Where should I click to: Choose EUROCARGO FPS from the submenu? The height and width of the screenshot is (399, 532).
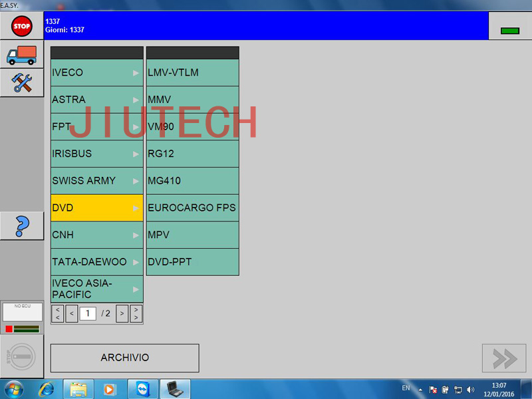click(193, 207)
